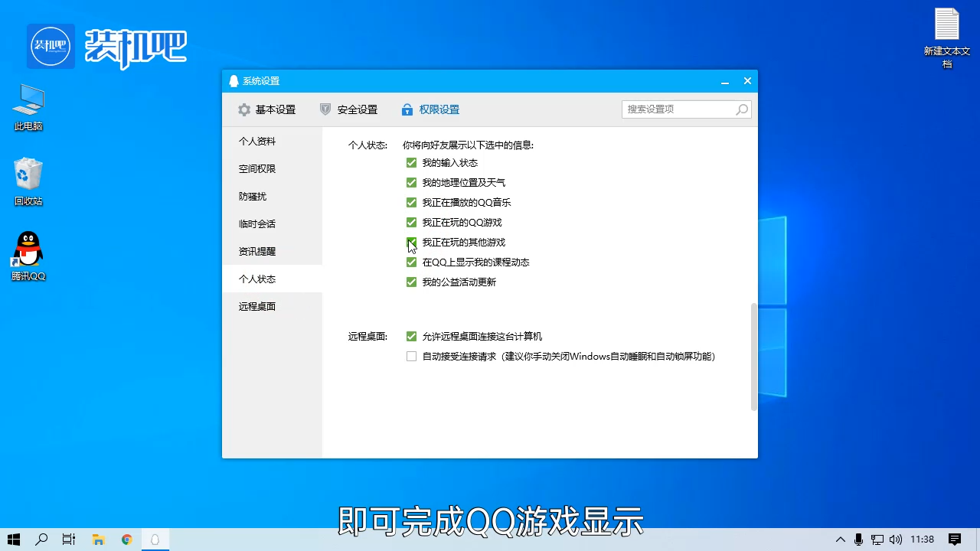Enable 自动接受连接请求 checkbox
Image resolution: width=980 pixels, height=551 pixels.
pyautogui.click(x=411, y=356)
